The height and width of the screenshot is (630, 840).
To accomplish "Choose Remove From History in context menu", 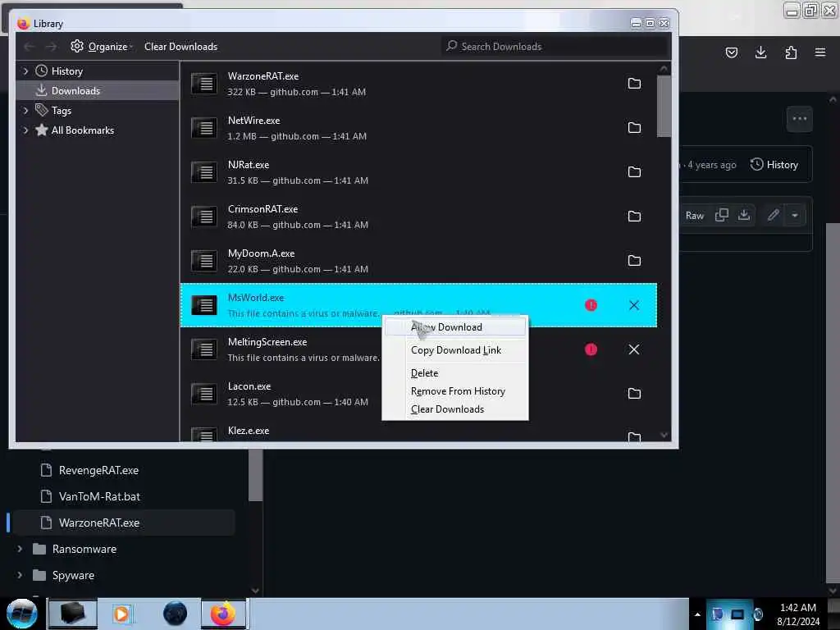I will [x=454, y=391].
